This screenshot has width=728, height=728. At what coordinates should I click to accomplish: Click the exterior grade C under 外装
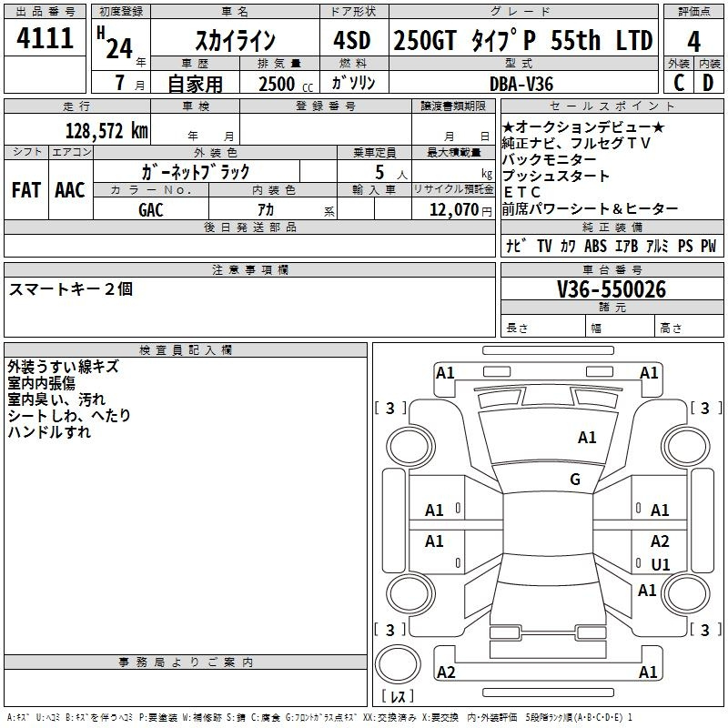coord(679,83)
